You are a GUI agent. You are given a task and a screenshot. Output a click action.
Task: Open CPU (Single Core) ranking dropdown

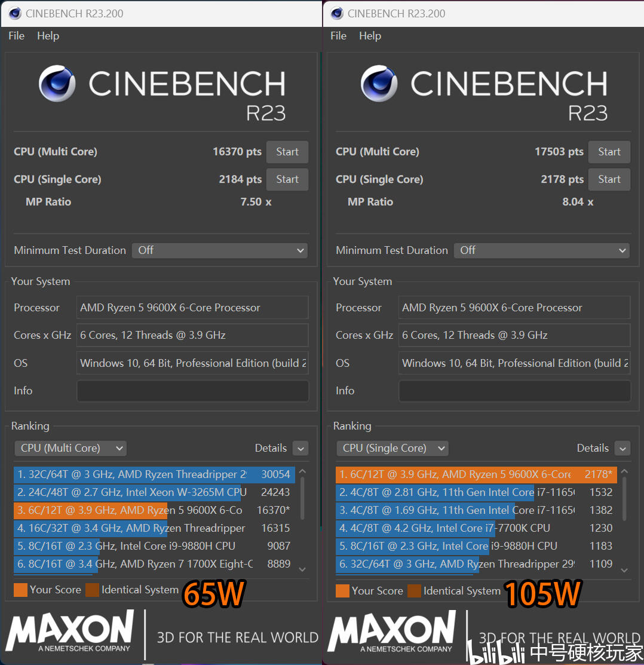pyautogui.click(x=392, y=448)
